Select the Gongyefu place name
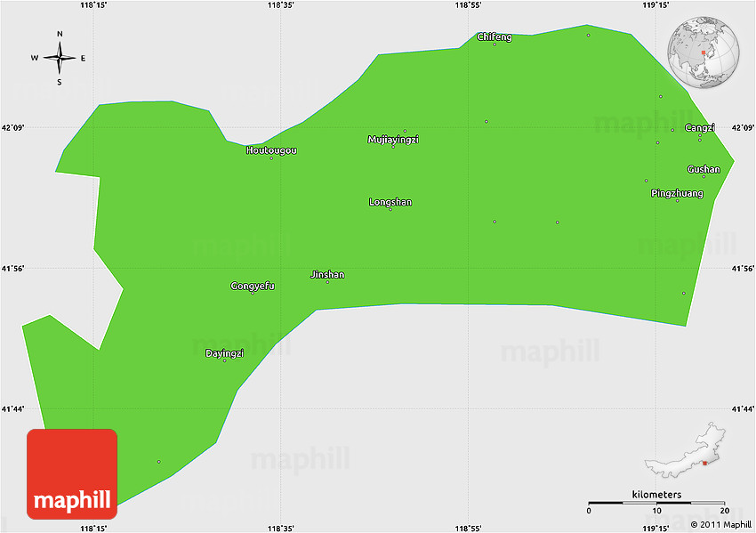This screenshot has width=756, height=533. [x=253, y=286]
